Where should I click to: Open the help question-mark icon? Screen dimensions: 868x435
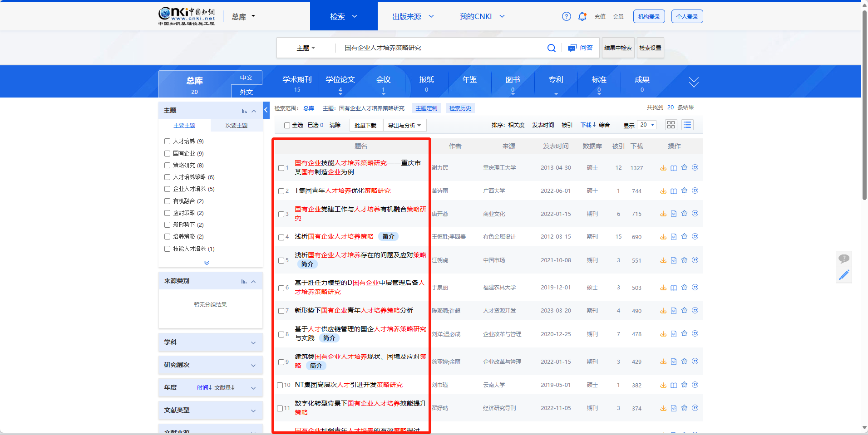pos(566,16)
